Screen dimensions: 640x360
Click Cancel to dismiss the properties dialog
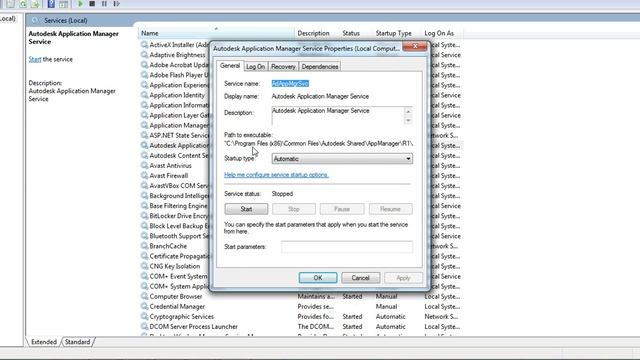tap(360, 278)
